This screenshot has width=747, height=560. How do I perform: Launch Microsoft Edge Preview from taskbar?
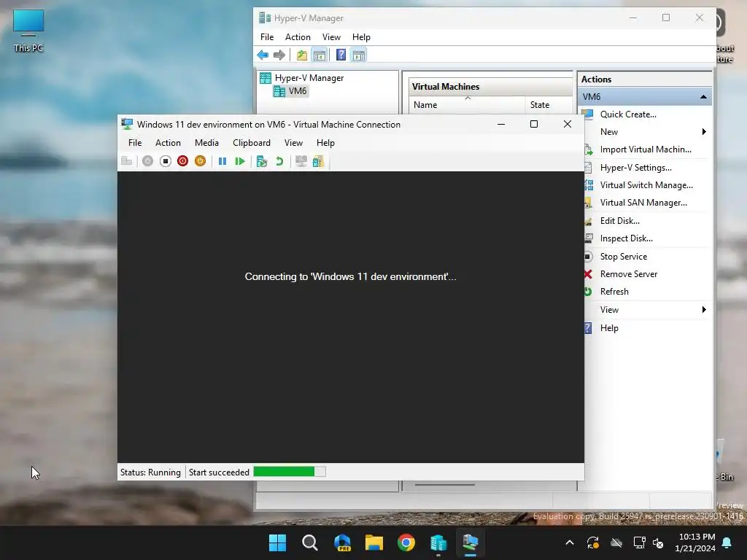pyautogui.click(x=342, y=542)
